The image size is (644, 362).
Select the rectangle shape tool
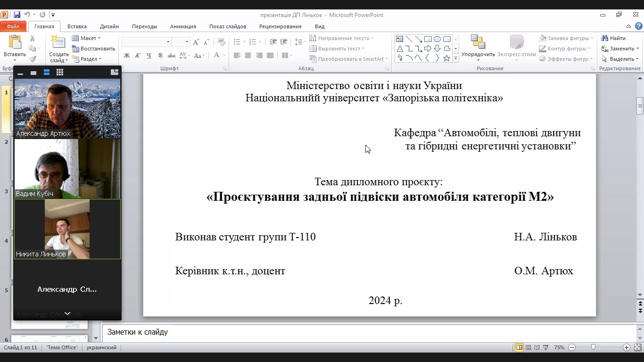428,39
